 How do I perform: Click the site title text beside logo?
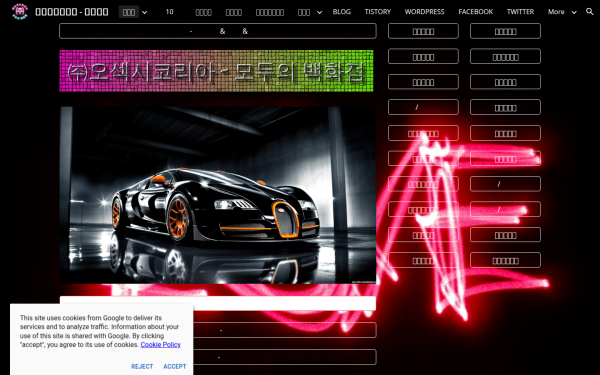pos(72,12)
